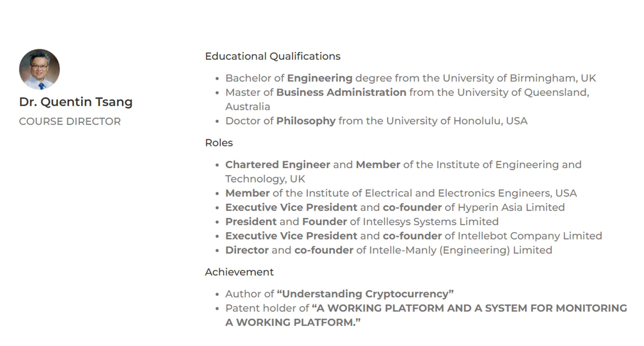The image size is (644, 346).
Task: Click Intellebot Company Limited text
Action: (x=530, y=236)
